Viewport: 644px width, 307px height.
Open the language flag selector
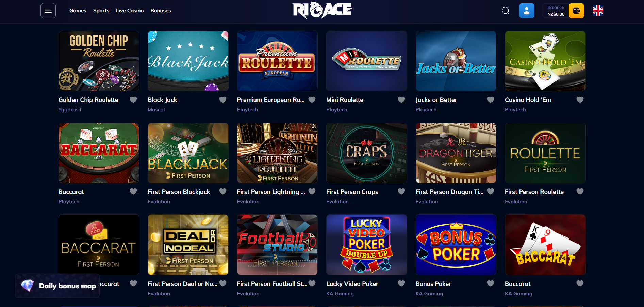[x=598, y=11]
